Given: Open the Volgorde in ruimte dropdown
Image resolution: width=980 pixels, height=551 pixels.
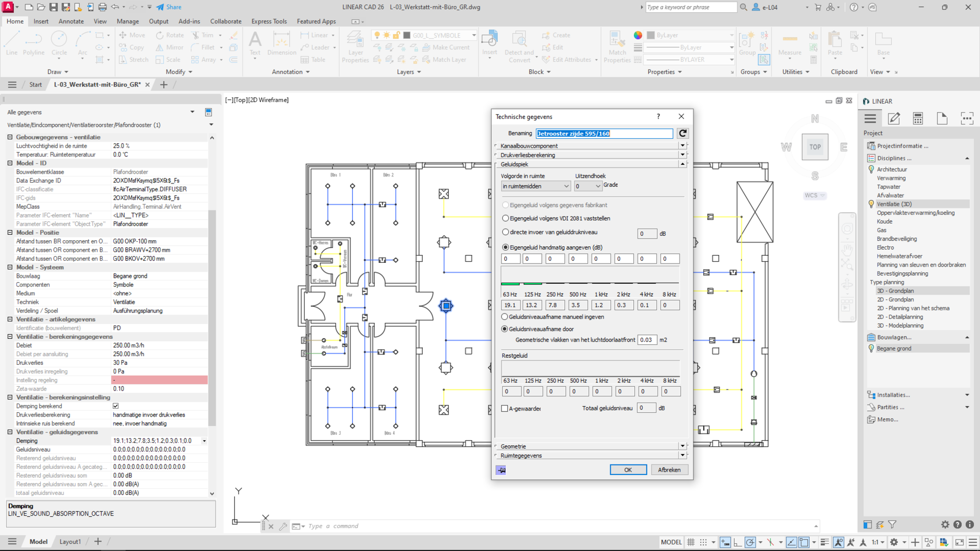Looking at the screenshot, I should click(535, 186).
